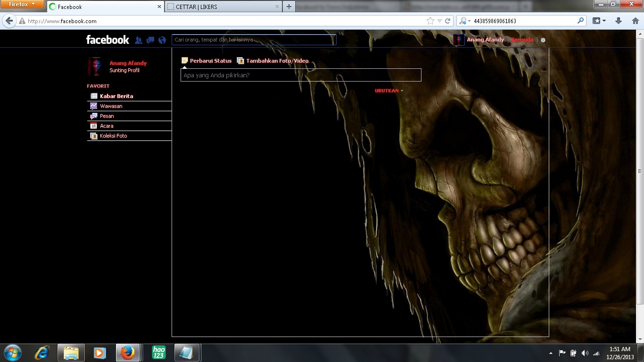Click the top bar profile picture thumbnail
The height and width of the screenshot is (362, 644).
coord(459,40)
